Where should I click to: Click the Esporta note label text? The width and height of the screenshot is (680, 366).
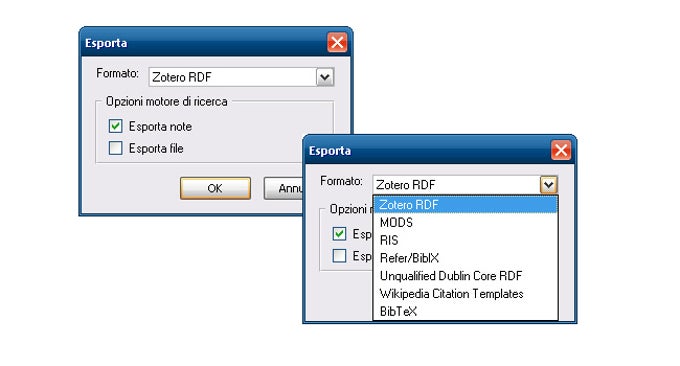click(160, 127)
